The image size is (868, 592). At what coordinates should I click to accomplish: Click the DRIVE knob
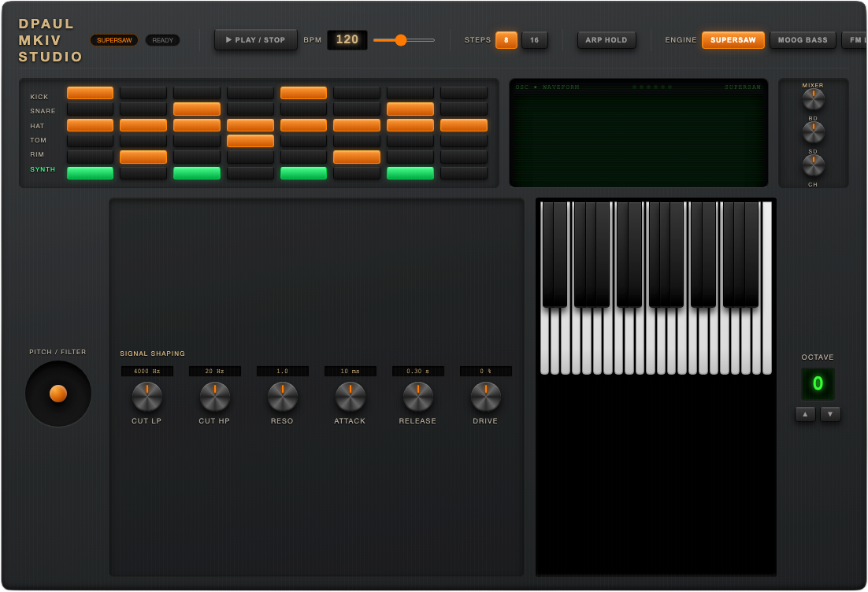click(x=485, y=397)
